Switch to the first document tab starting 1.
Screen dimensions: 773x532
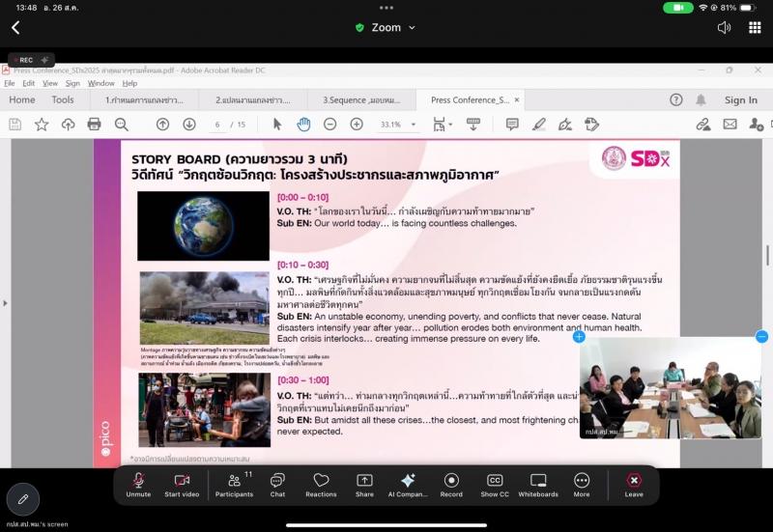pos(144,100)
